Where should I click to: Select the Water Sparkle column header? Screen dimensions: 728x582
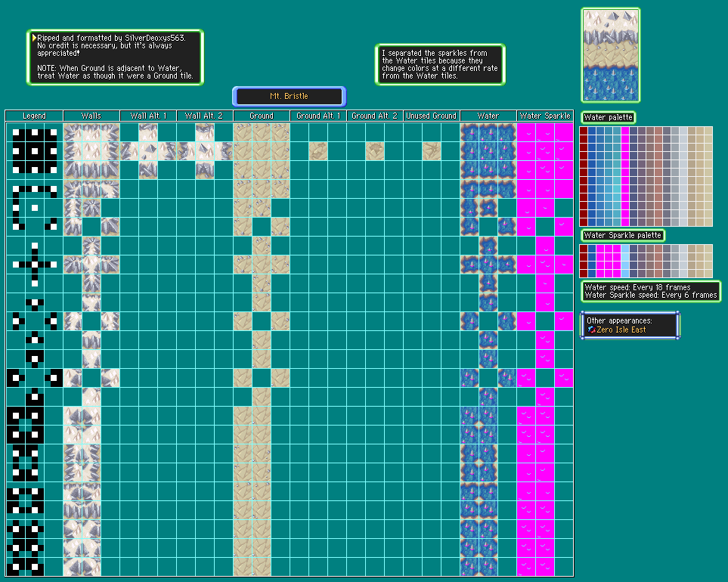(x=545, y=116)
